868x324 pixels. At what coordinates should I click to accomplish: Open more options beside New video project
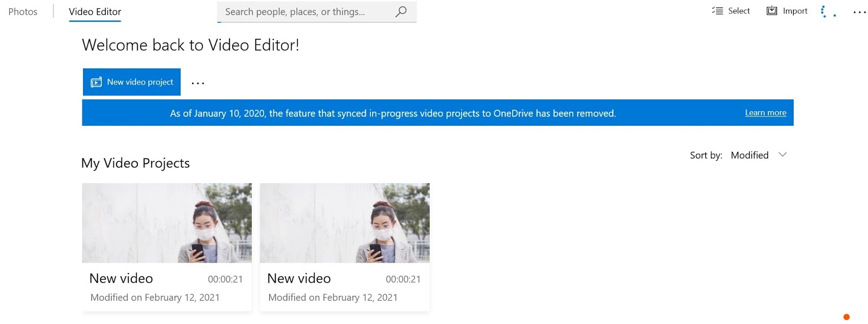(198, 83)
